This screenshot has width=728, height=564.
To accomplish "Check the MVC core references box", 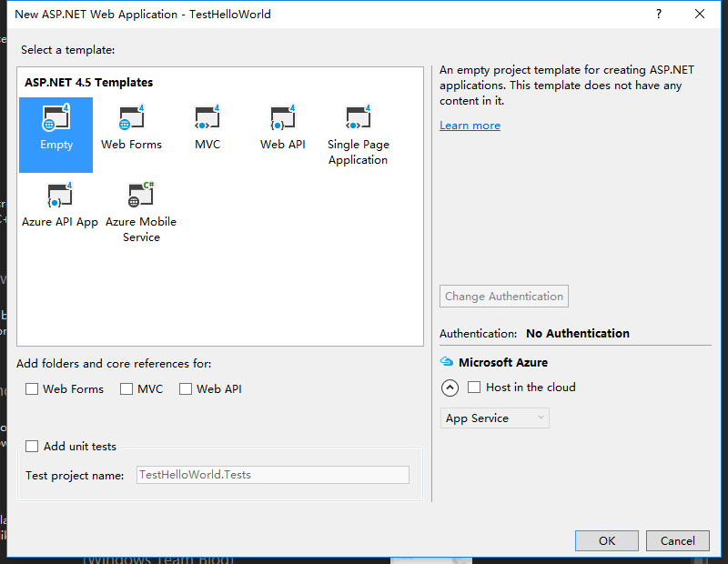I will 126,389.
